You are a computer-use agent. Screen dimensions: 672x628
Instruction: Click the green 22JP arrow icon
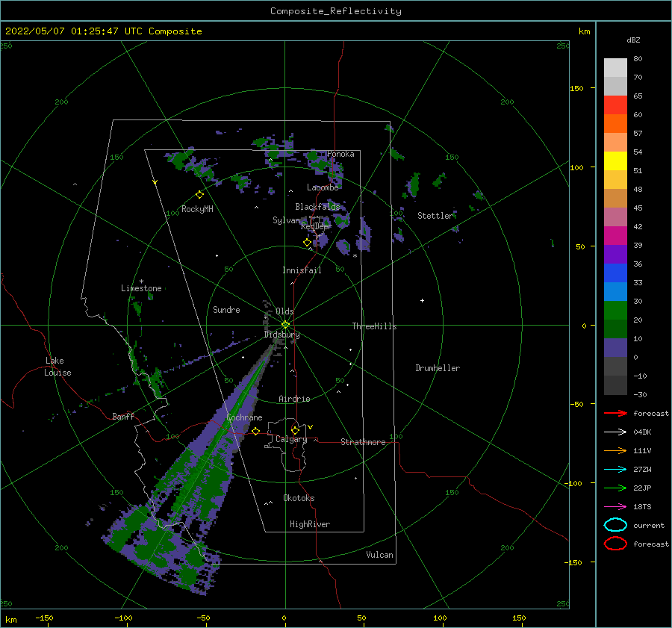615,488
